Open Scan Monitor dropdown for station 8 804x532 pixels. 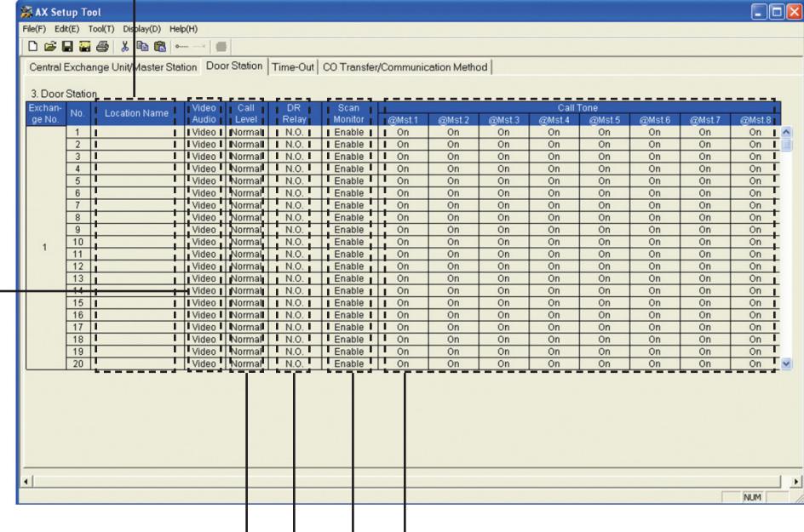349,217
